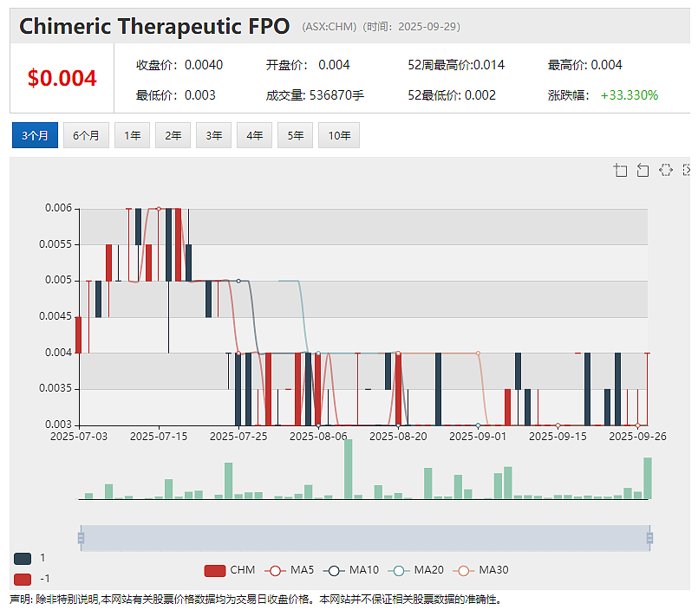Image resolution: width=698 pixels, height=616 pixels.
Task: Toggle the MA30 line in the legend
Action: 480,570
